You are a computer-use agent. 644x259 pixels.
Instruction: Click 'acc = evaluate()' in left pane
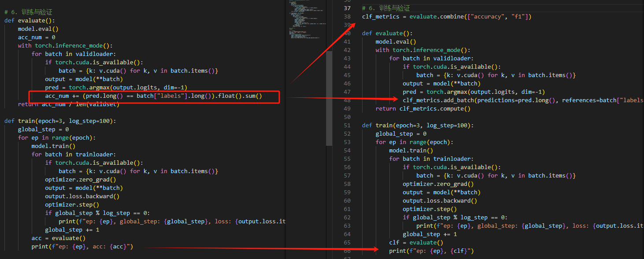point(59,238)
